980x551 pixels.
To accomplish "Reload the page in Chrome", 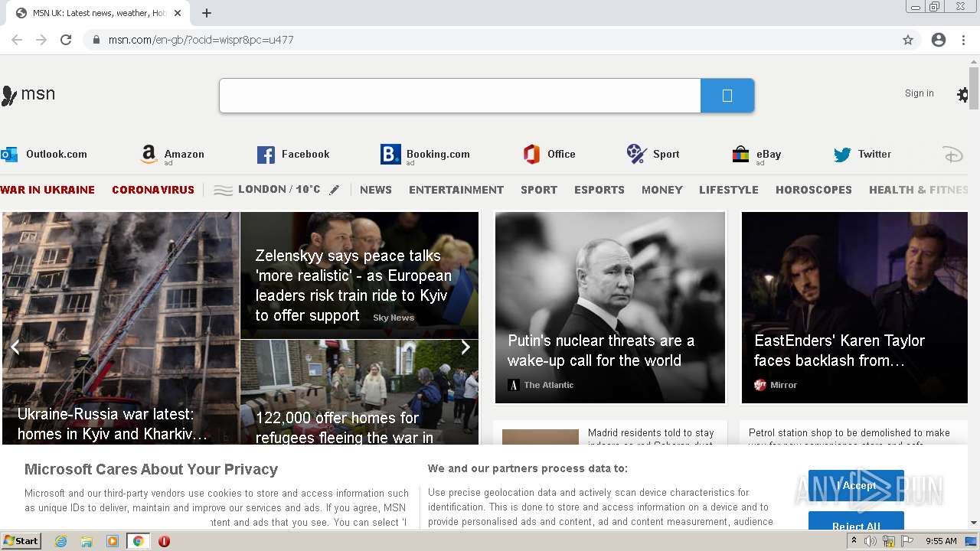I will click(66, 40).
